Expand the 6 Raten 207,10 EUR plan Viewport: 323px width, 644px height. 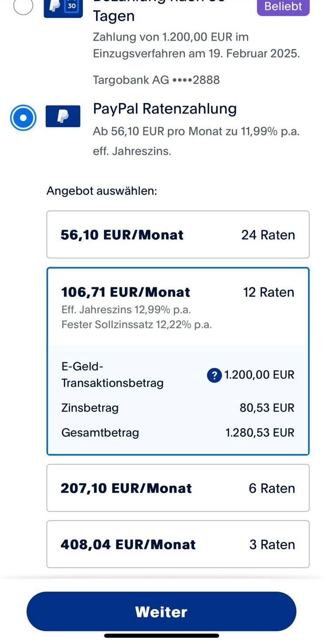coord(178,488)
